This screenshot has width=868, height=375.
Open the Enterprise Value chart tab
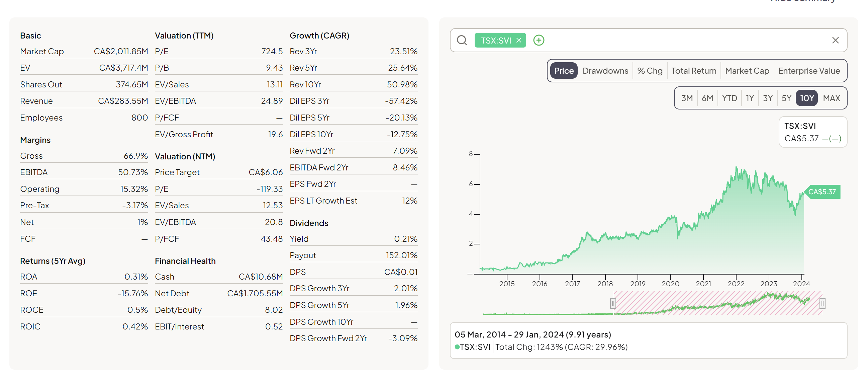pyautogui.click(x=809, y=71)
